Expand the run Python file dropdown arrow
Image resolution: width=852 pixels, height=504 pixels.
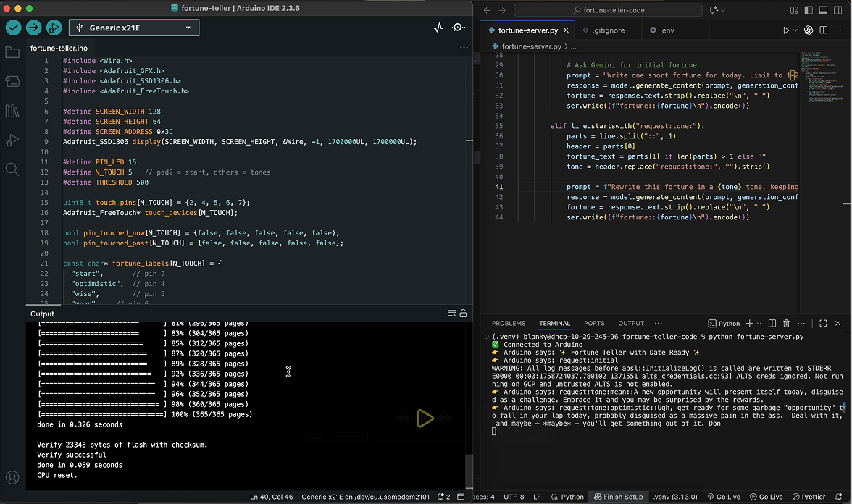coord(796,30)
